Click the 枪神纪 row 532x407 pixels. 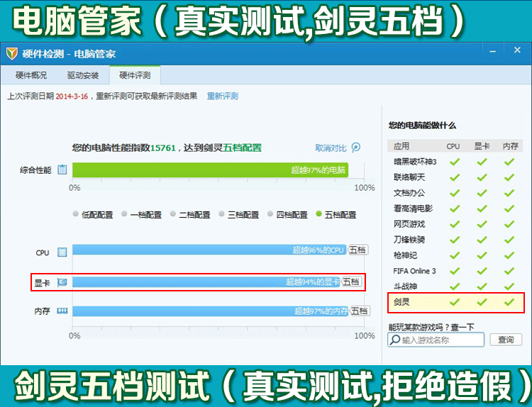coord(455,255)
